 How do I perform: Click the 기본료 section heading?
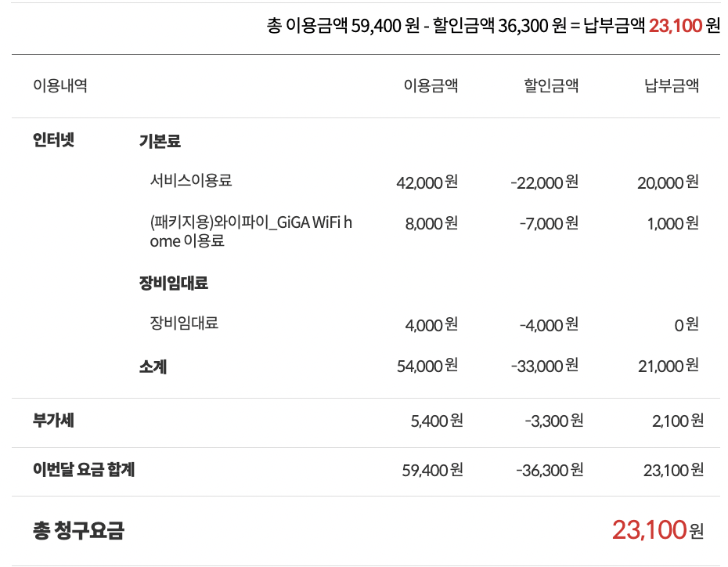(160, 142)
